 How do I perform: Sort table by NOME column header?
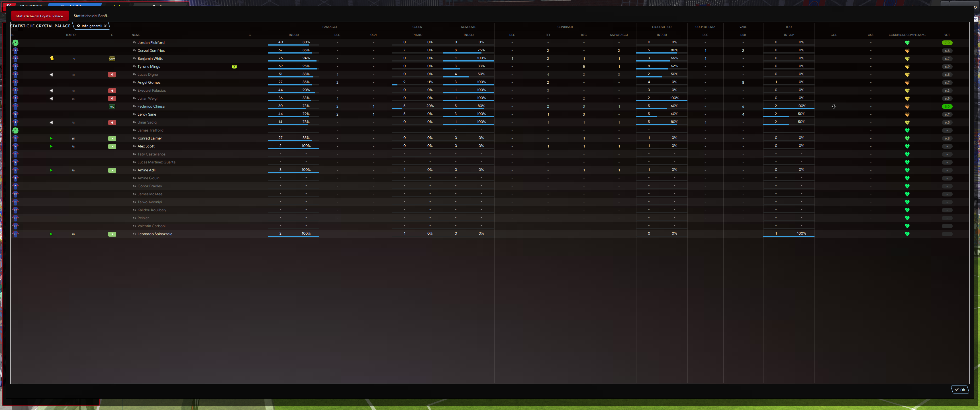(136, 35)
